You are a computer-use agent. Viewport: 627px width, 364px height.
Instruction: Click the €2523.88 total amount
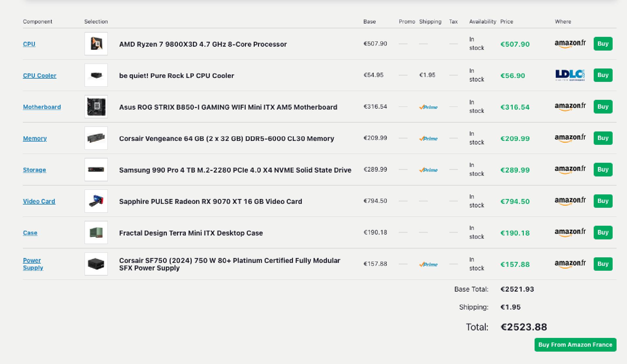[524, 327]
